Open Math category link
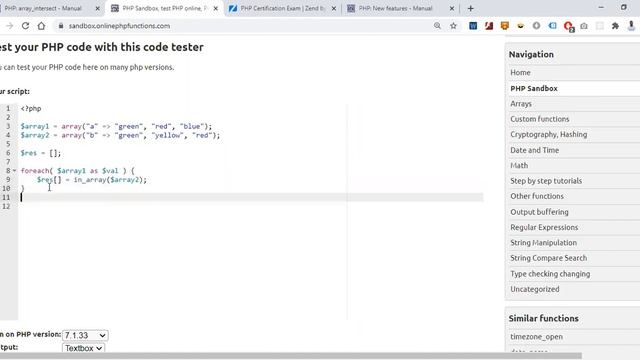This screenshot has height=360, width=640. pyautogui.click(x=519, y=165)
